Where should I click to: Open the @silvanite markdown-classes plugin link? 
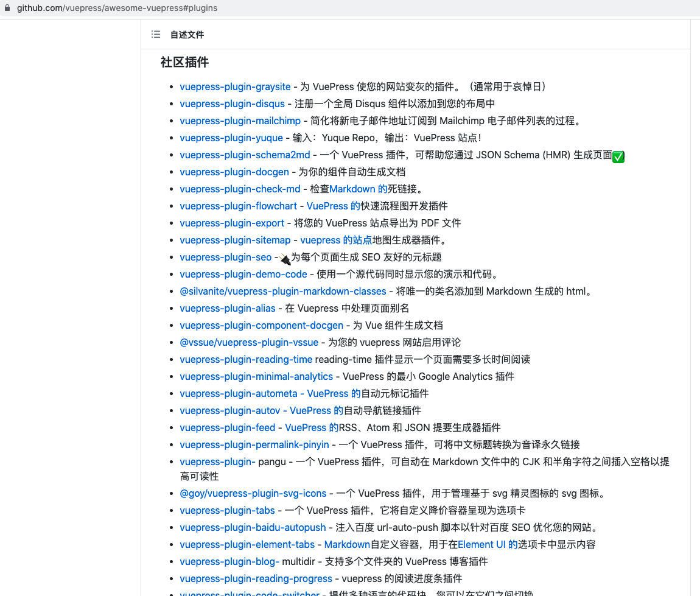tap(283, 291)
